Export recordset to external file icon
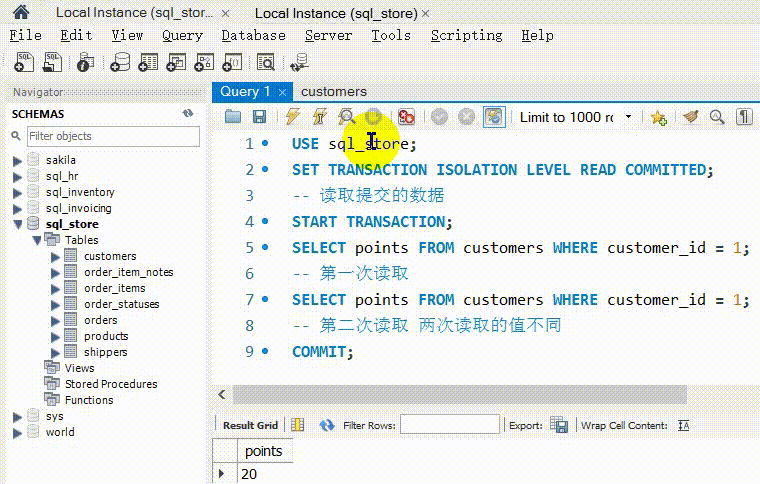 pos(559,425)
